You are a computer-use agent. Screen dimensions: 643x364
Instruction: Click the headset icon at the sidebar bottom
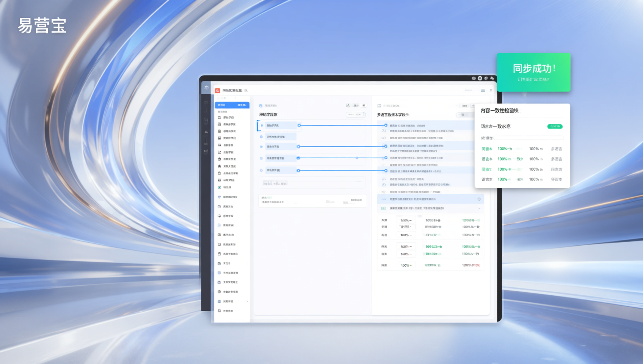(220, 311)
